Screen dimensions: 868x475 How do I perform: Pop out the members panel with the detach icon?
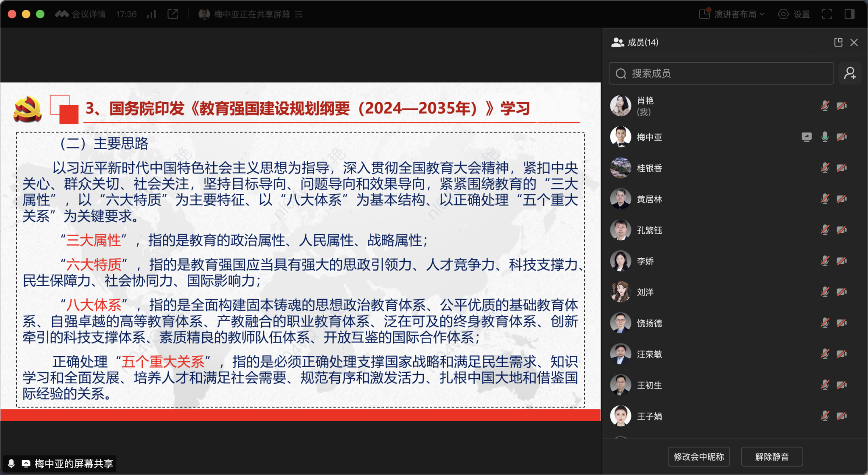click(x=838, y=42)
